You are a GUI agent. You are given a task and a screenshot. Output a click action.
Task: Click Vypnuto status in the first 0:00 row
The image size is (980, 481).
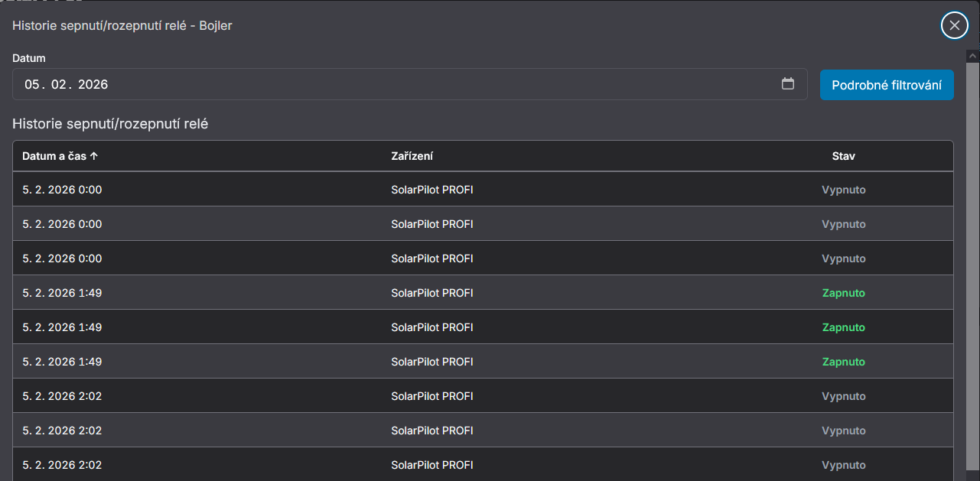(x=843, y=190)
